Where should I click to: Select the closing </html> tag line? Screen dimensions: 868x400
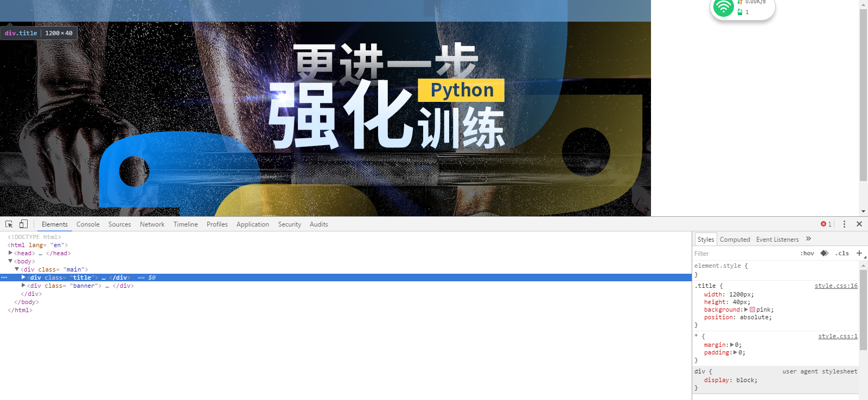[20, 310]
